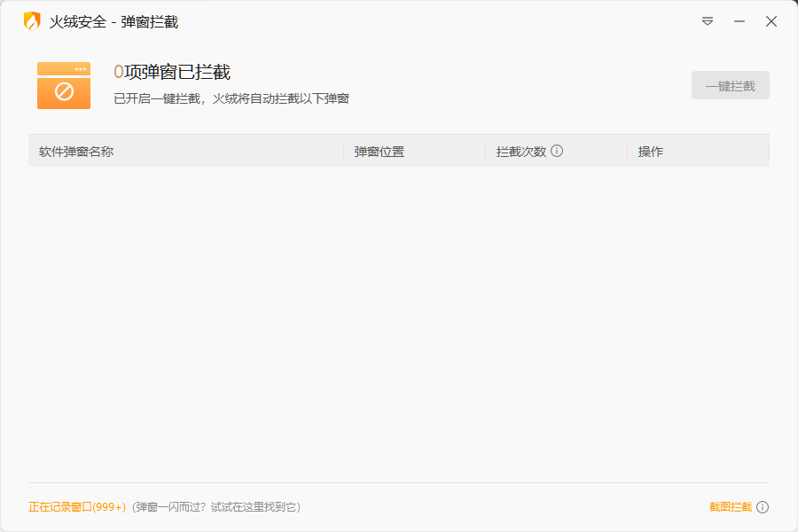Viewport: 798px width, 532px height.
Task: Click the empty blocked popup list area
Action: click(399, 319)
